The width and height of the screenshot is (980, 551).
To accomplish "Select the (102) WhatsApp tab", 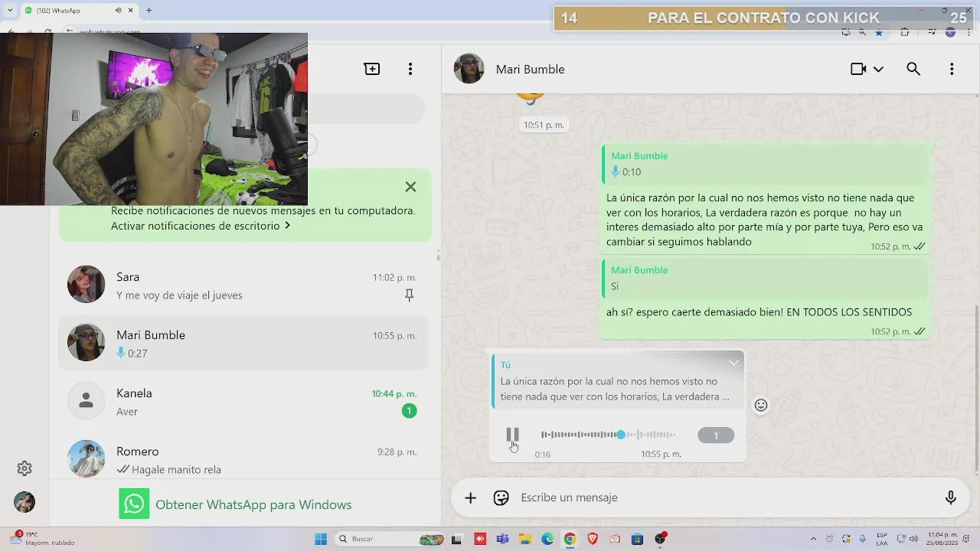I will tap(78, 10).
